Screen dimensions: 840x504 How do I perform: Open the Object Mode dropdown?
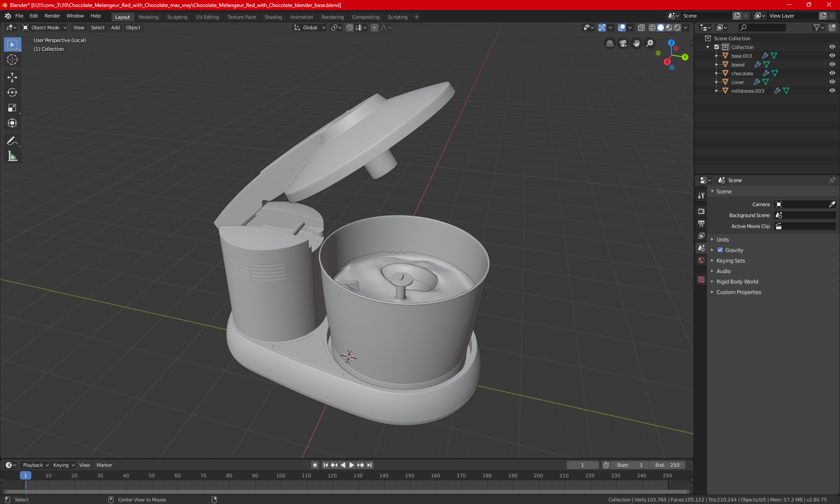45,28
